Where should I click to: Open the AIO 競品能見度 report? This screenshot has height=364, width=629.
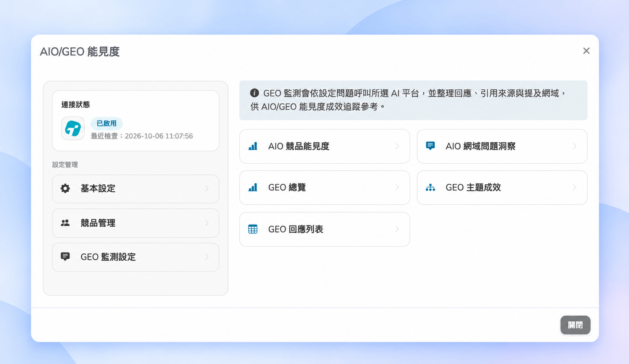point(324,146)
